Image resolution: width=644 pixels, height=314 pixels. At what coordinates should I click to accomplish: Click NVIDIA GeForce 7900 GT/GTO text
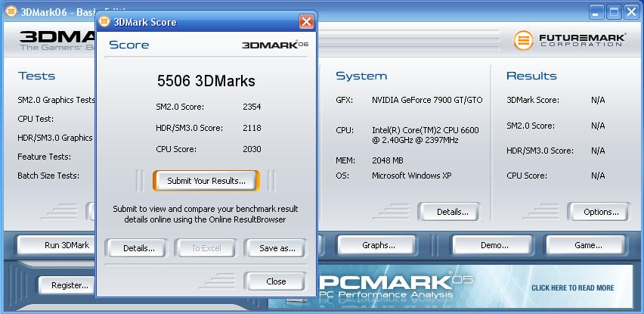(427, 100)
